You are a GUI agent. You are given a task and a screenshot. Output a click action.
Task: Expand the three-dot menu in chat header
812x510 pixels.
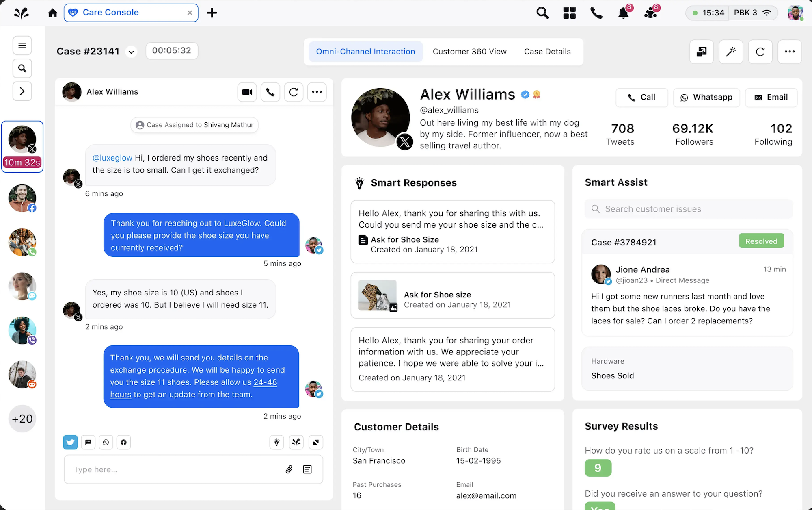coord(316,92)
